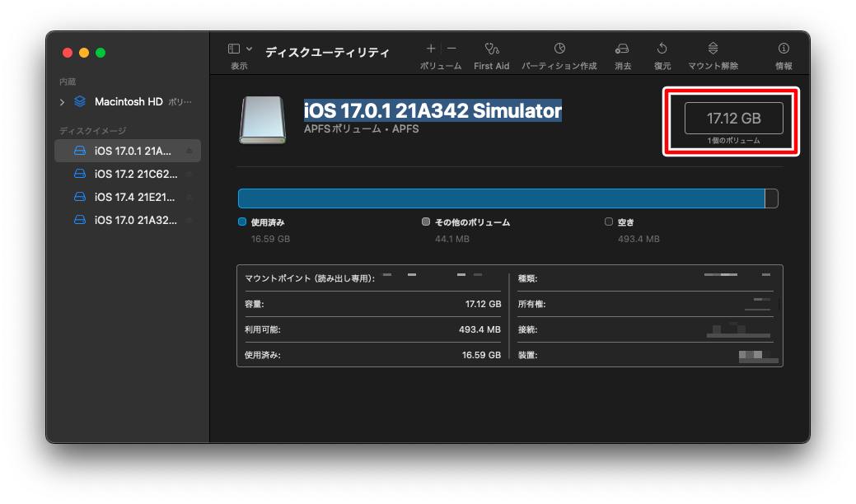Click the 使用済み blue legend swatch

point(242,222)
